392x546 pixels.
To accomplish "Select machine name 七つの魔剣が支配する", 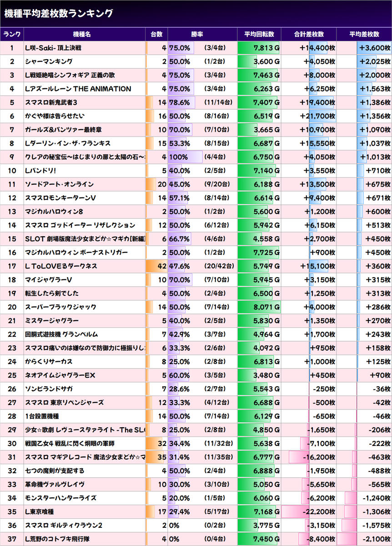I will click(x=55, y=471).
